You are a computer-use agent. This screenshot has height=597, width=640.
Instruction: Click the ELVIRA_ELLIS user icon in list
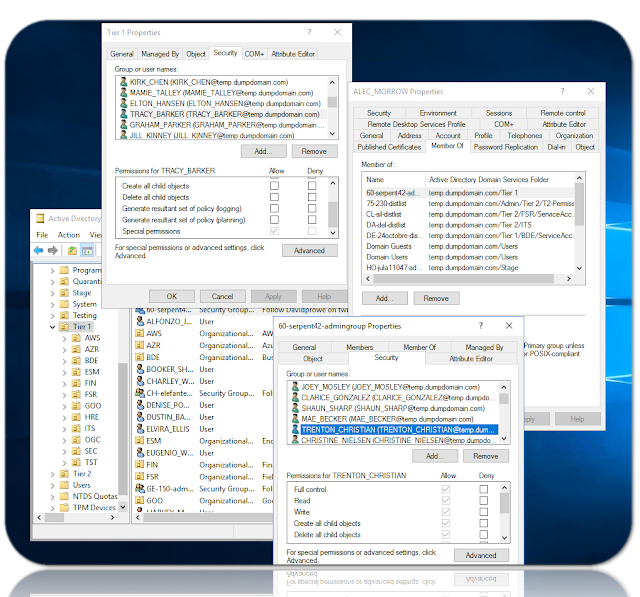tap(140, 429)
